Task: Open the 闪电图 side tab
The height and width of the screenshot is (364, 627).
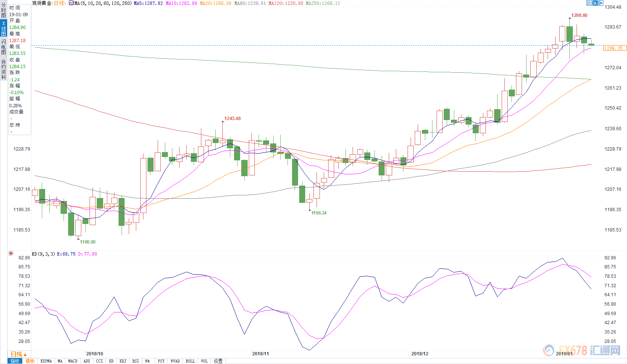Action: coord(3,47)
